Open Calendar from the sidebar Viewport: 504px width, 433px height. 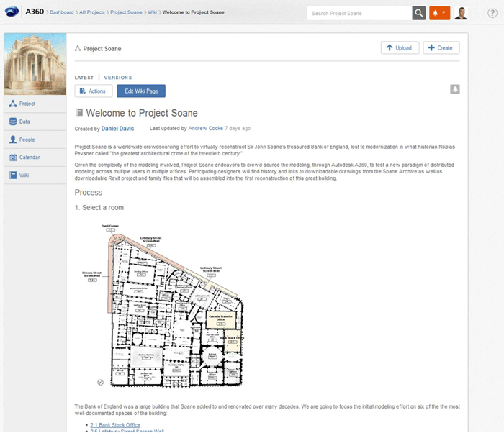(x=29, y=157)
